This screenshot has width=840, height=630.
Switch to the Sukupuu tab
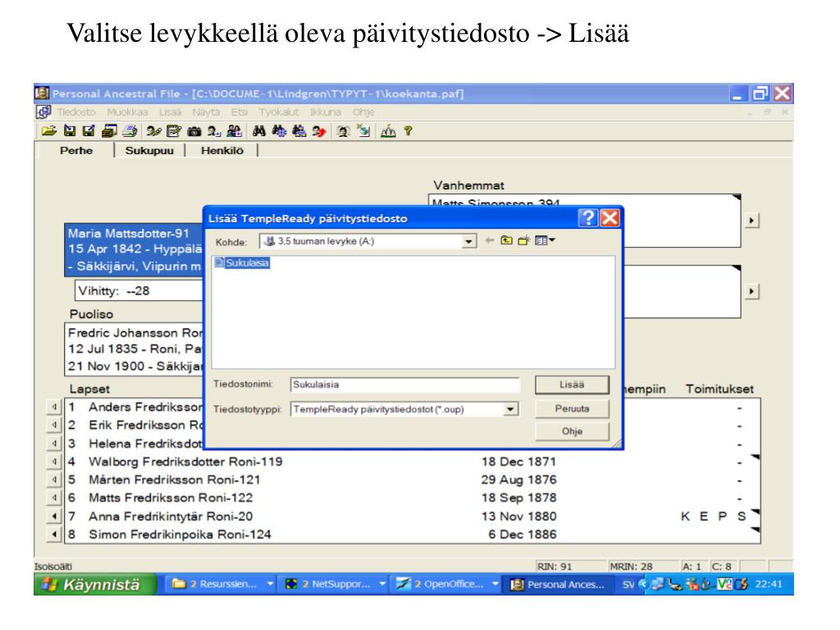pyautogui.click(x=149, y=151)
